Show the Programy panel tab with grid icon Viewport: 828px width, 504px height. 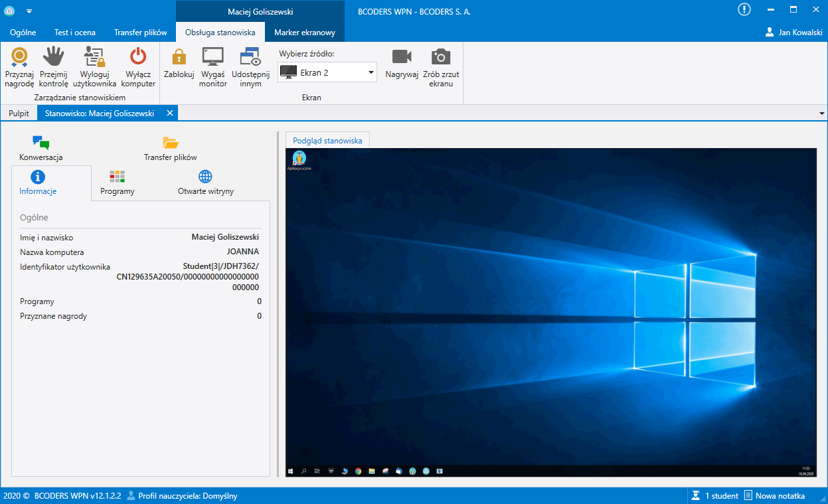point(118,183)
